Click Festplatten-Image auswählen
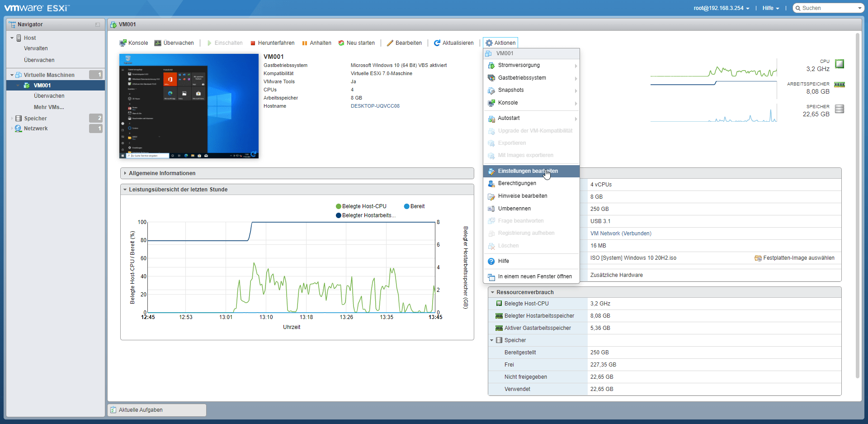 (x=798, y=258)
